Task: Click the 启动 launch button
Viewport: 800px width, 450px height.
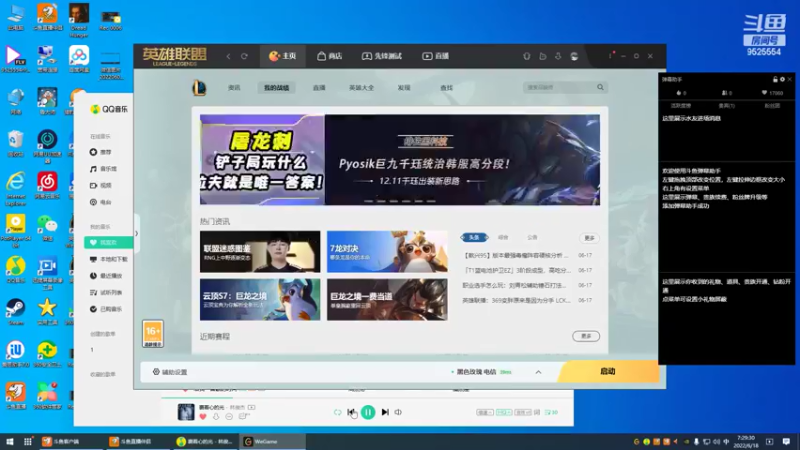Action: pyautogui.click(x=608, y=371)
